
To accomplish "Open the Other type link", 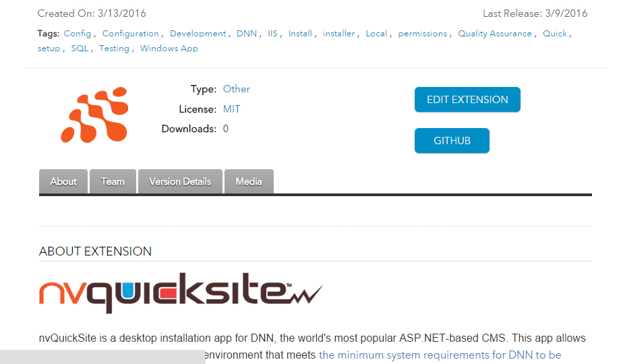I will 237,89.
